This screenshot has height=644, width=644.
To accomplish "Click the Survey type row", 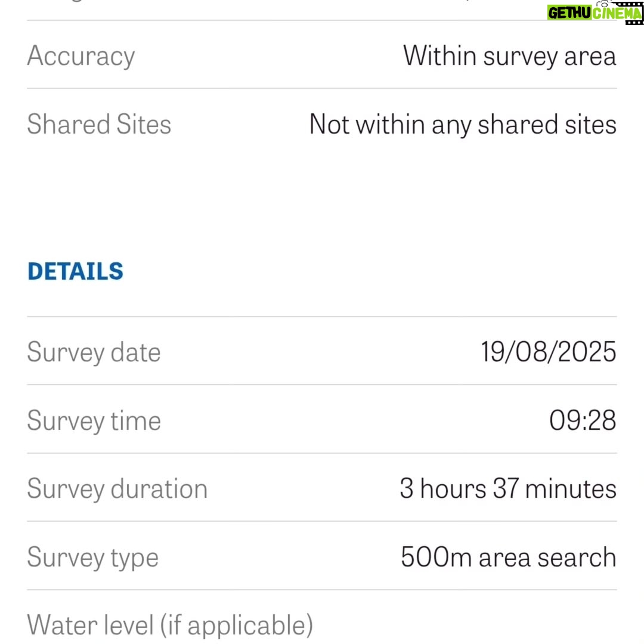I will tap(322, 556).
